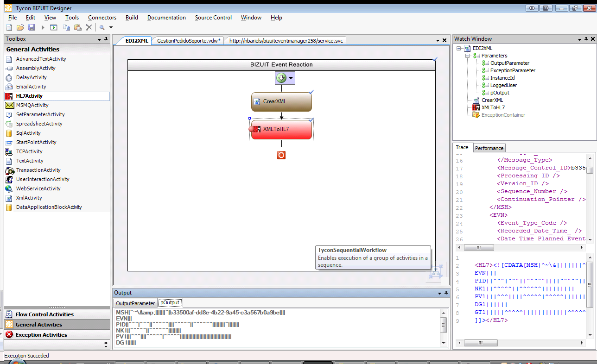Select ExceptionContainer in the Watch Window tree

pyautogui.click(x=503, y=115)
